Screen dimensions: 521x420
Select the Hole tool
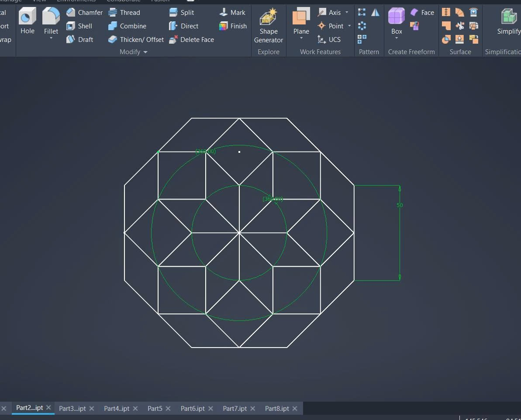[27, 21]
